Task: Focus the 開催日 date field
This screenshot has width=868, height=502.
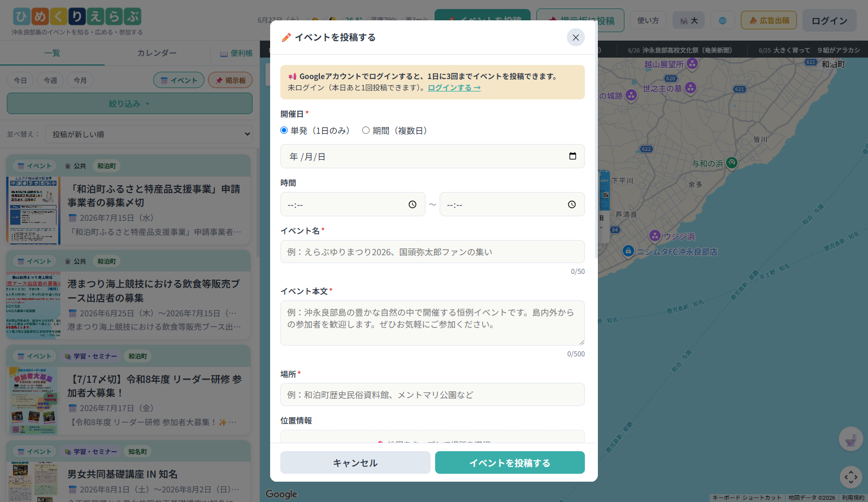Action: (432, 156)
